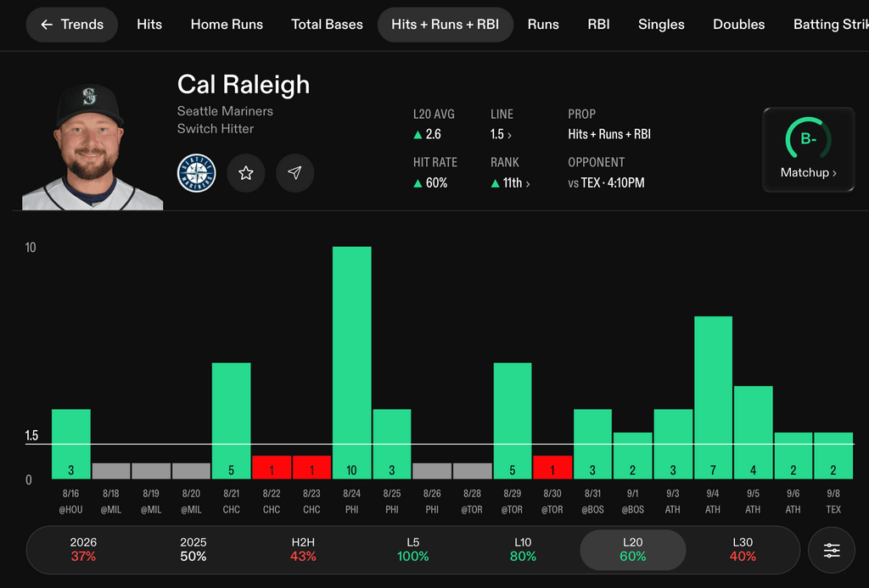
Task: Select the L20 split 60%
Action: coord(633,550)
